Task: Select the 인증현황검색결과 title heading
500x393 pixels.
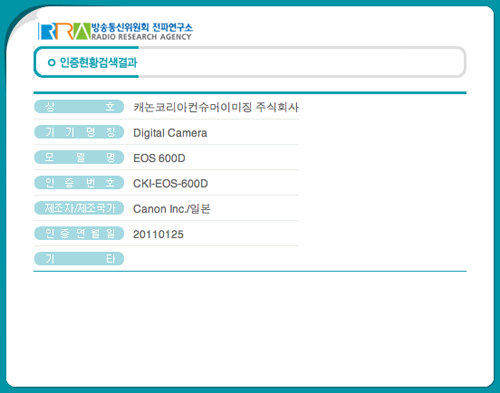Action: [98, 62]
